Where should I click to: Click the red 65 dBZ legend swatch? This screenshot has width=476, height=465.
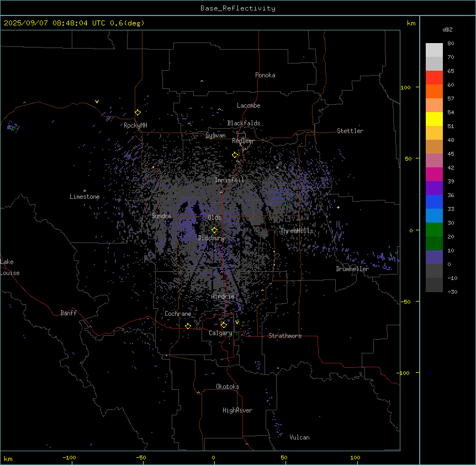pos(434,78)
